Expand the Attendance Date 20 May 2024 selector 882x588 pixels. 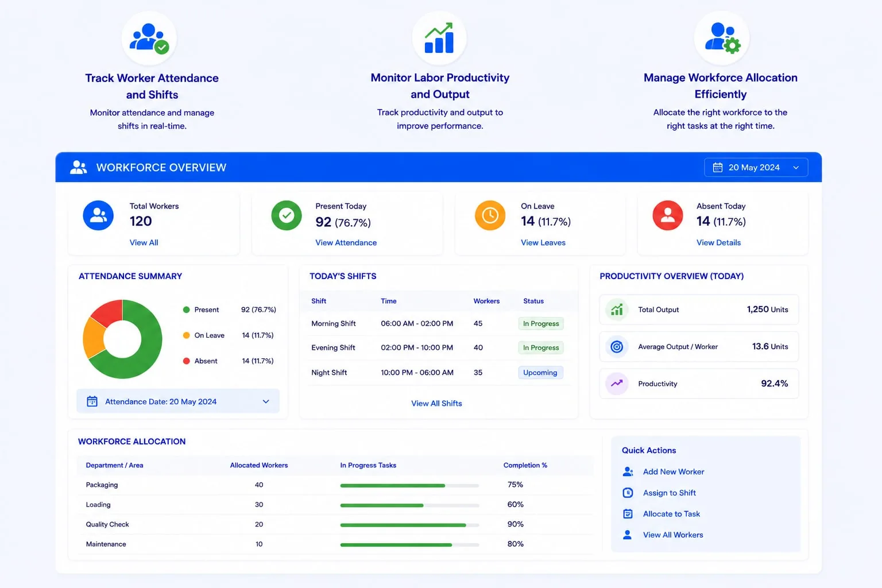tap(178, 401)
